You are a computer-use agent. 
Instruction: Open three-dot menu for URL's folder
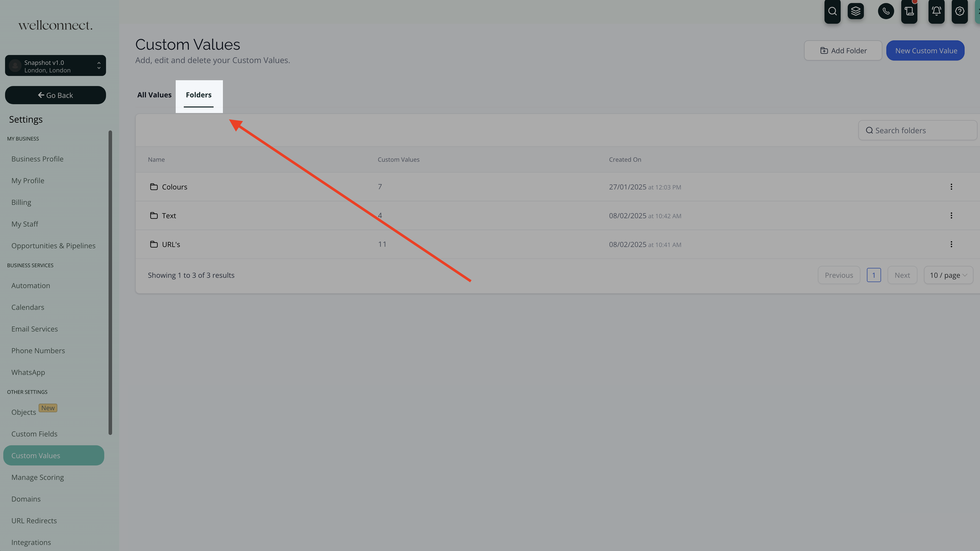pos(951,244)
